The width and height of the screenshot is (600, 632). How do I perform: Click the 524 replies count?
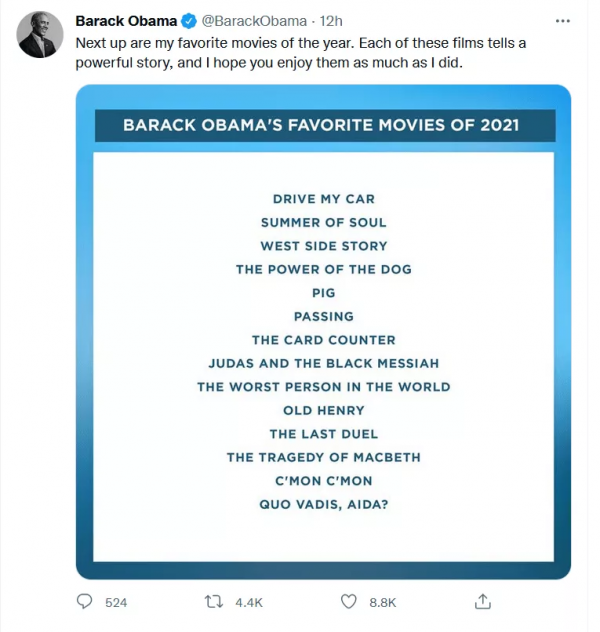(x=116, y=602)
